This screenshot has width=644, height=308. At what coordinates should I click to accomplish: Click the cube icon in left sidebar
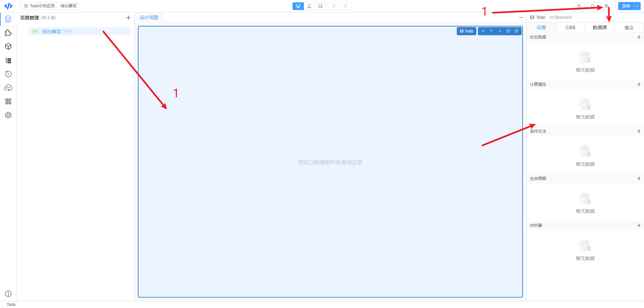[8, 47]
